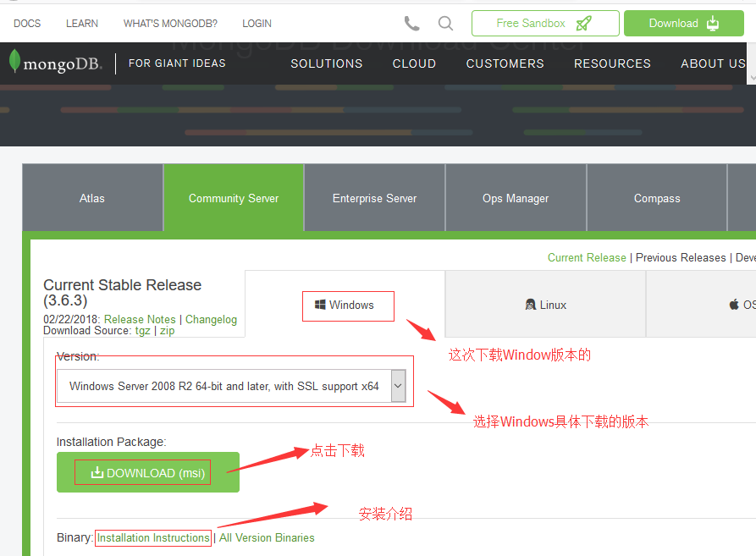Click the Previous Releases link
Image resolution: width=756 pixels, height=556 pixels.
pos(681,258)
